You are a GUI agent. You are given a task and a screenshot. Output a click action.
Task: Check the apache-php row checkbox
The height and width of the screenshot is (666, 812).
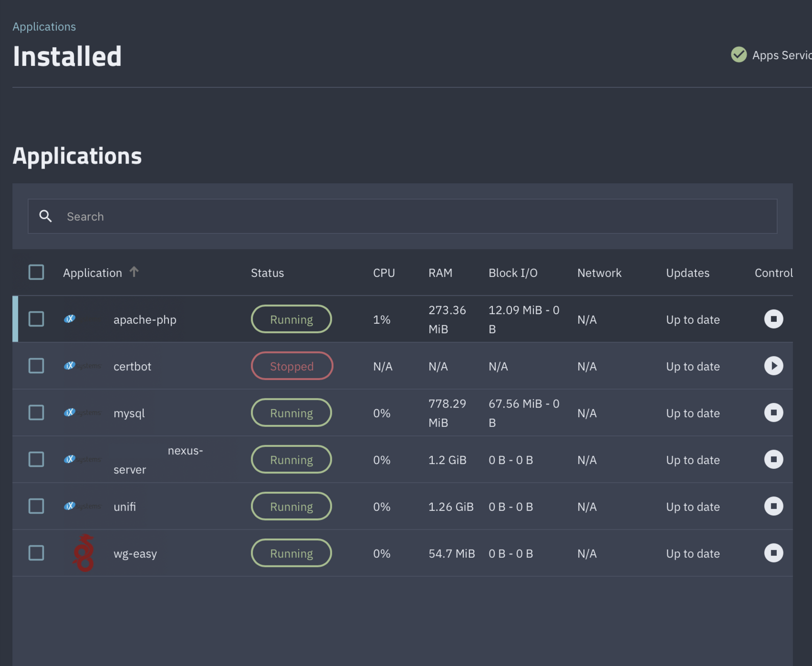click(x=36, y=319)
